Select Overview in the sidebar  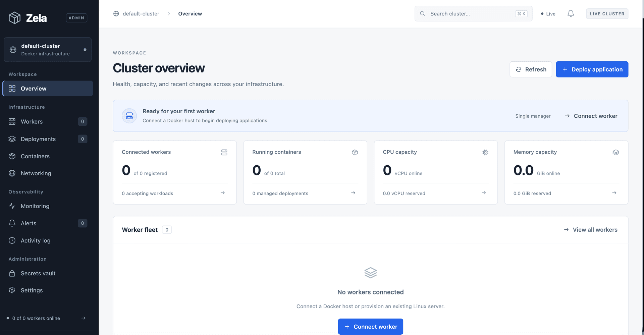pos(48,89)
